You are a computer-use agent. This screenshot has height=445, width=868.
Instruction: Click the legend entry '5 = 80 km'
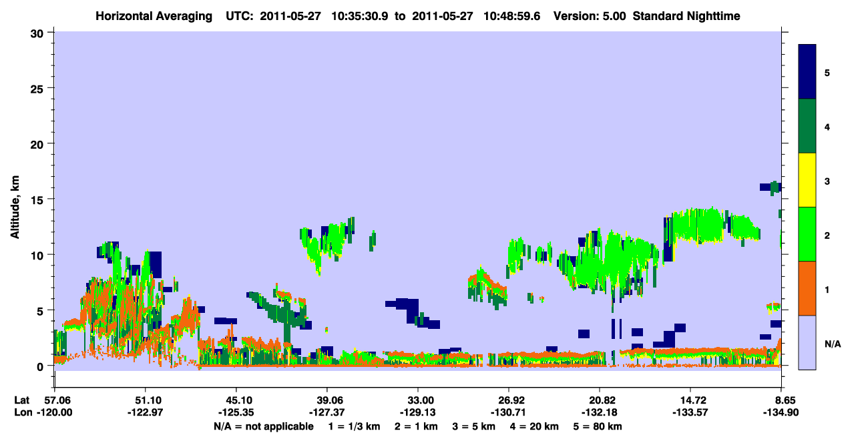click(598, 426)
